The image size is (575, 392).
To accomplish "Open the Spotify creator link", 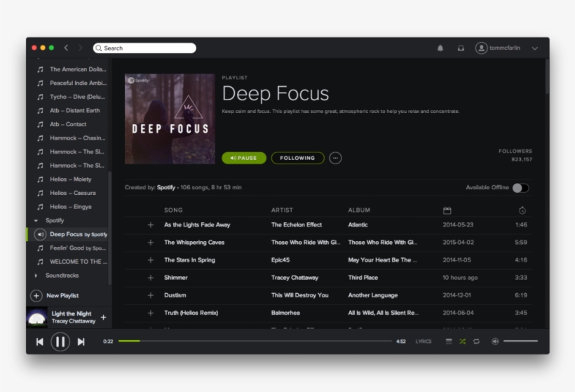I will [165, 187].
